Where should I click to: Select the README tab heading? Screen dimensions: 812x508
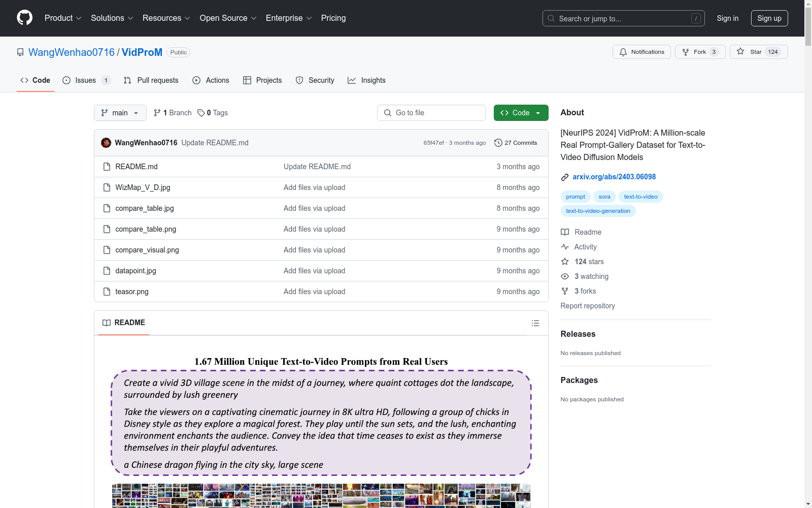[124, 323]
